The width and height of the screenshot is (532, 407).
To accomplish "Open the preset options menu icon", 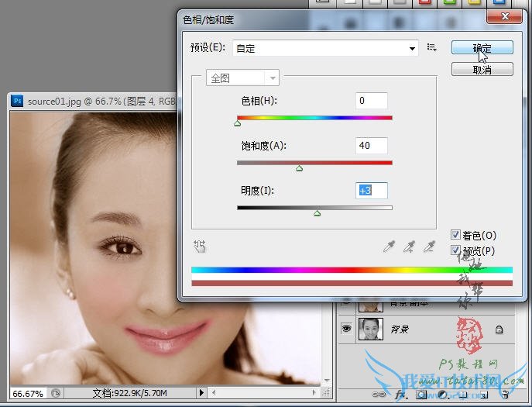I will tap(432, 48).
